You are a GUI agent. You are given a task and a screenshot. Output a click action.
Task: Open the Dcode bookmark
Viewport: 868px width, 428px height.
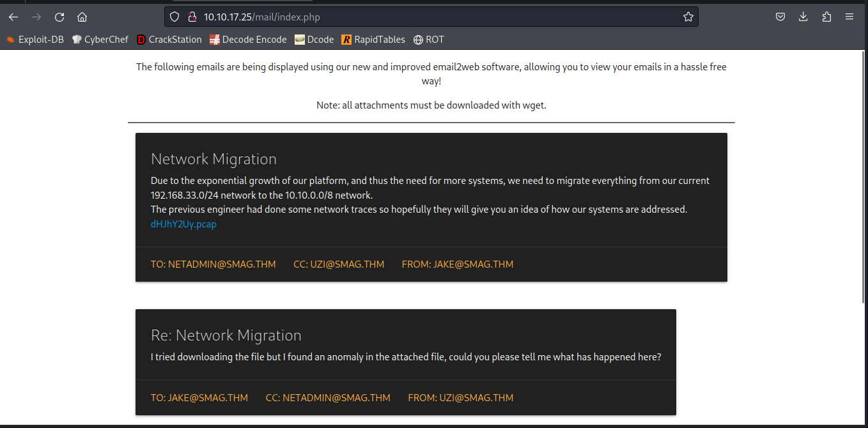pos(314,40)
